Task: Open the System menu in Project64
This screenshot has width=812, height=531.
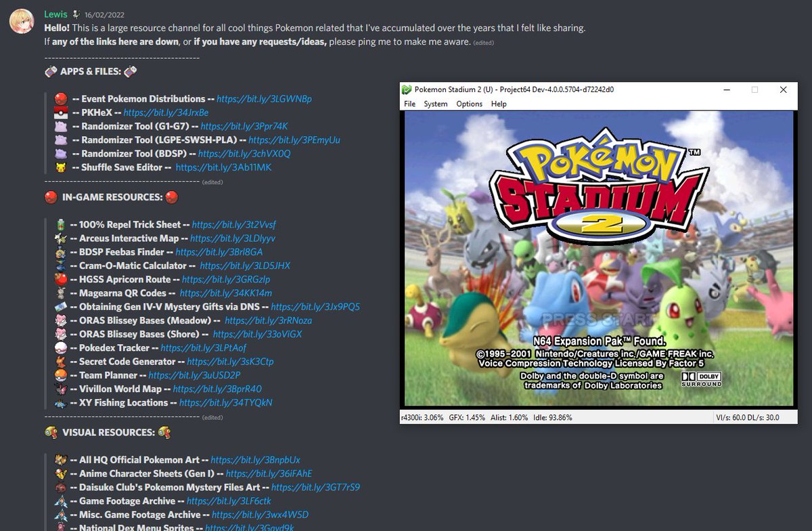Action: pos(435,104)
